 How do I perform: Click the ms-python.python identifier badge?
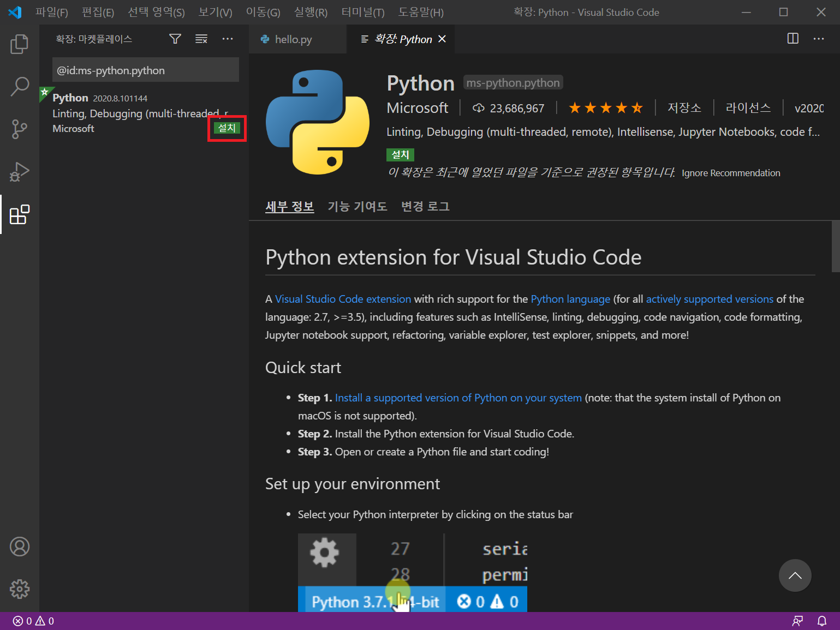tap(513, 83)
